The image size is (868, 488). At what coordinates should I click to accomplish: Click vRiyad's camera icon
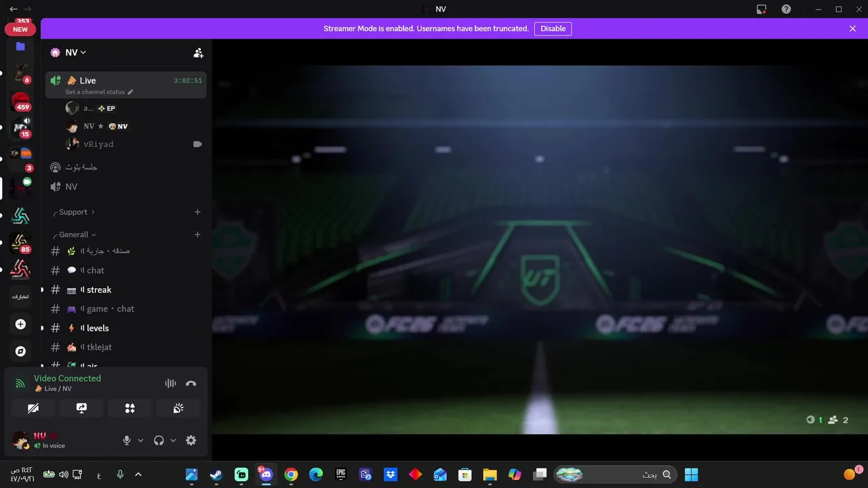point(197,144)
